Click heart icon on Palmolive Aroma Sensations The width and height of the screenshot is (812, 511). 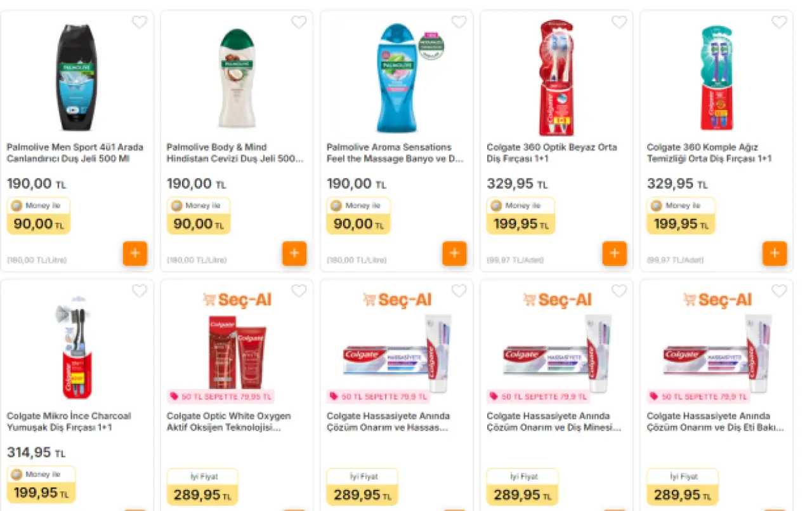pyautogui.click(x=459, y=22)
